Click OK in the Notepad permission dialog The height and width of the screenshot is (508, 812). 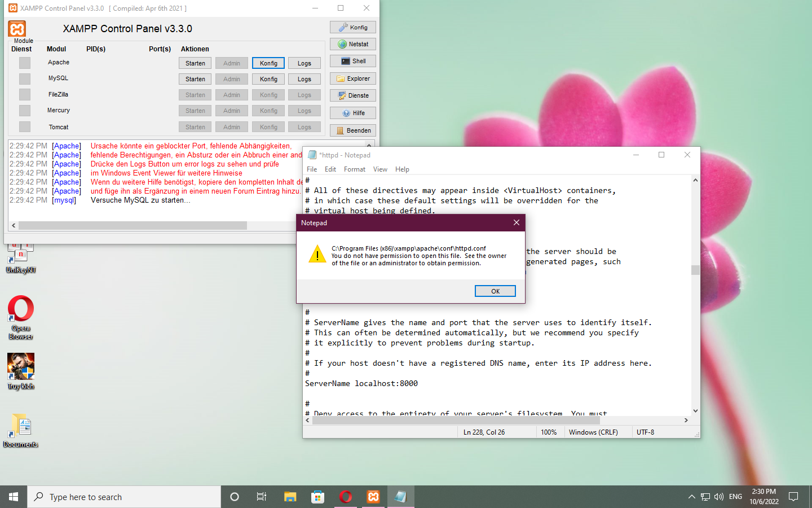point(495,291)
